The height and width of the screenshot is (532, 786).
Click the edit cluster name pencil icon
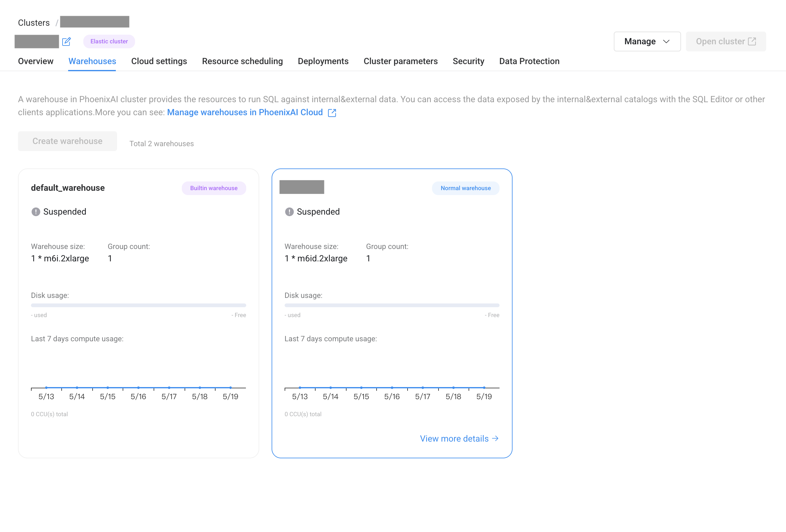(x=66, y=41)
